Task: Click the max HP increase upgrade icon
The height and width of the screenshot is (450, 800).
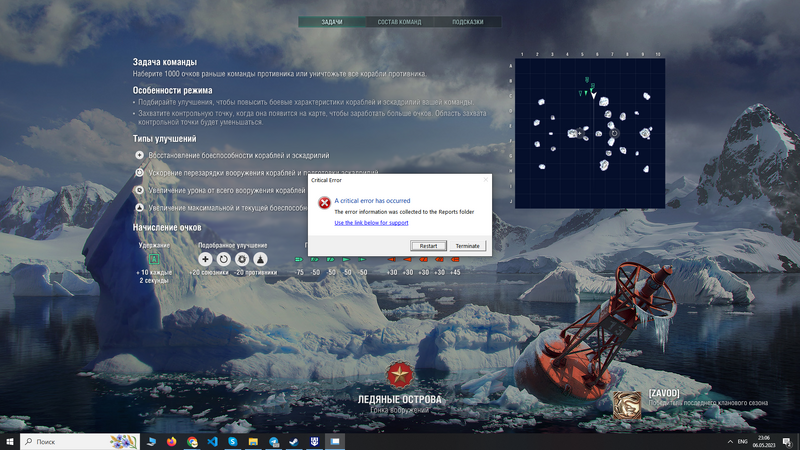Action: tap(140, 207)
